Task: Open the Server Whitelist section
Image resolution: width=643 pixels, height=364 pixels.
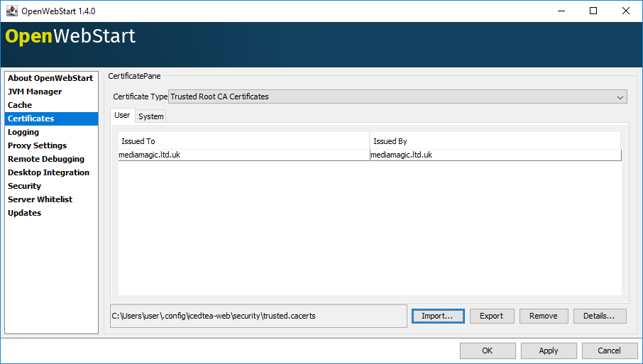Action: click(40, 199)
